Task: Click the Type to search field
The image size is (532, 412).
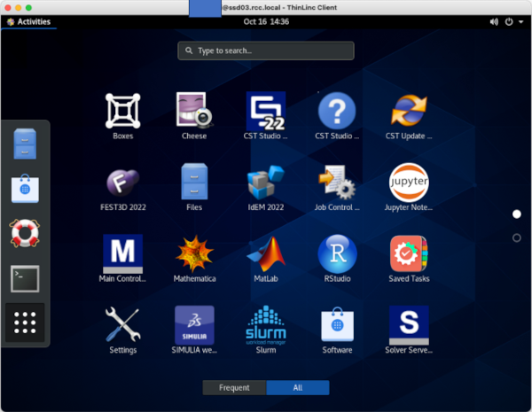Action: click(266, 51)
